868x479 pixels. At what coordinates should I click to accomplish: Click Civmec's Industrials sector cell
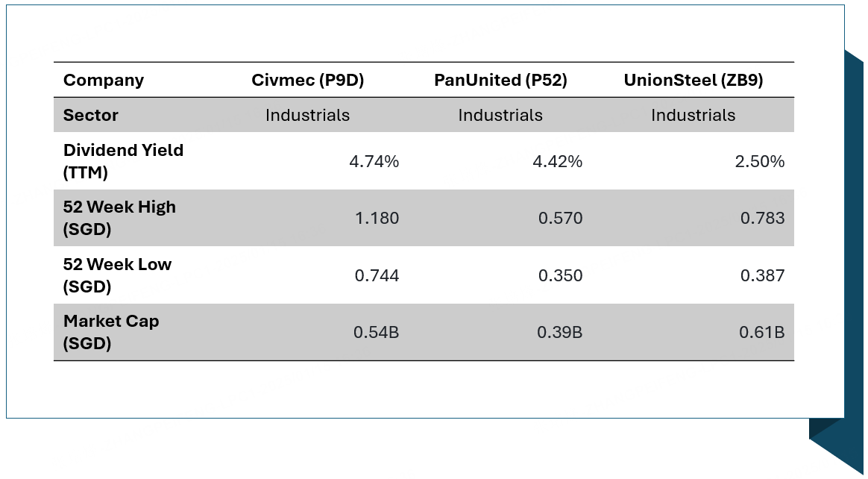coord(307,116)
